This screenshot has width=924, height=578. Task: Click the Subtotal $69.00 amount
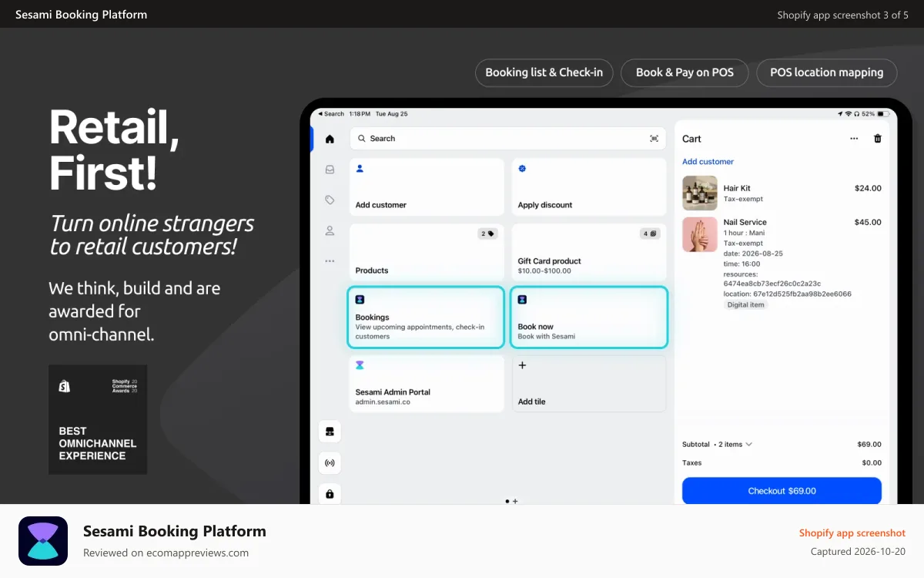click(x=869, y=445)
